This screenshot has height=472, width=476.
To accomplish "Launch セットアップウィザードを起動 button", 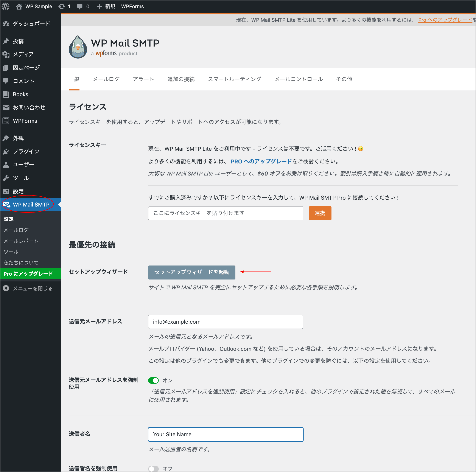I will pyautogui.click(x=191, y=272).
